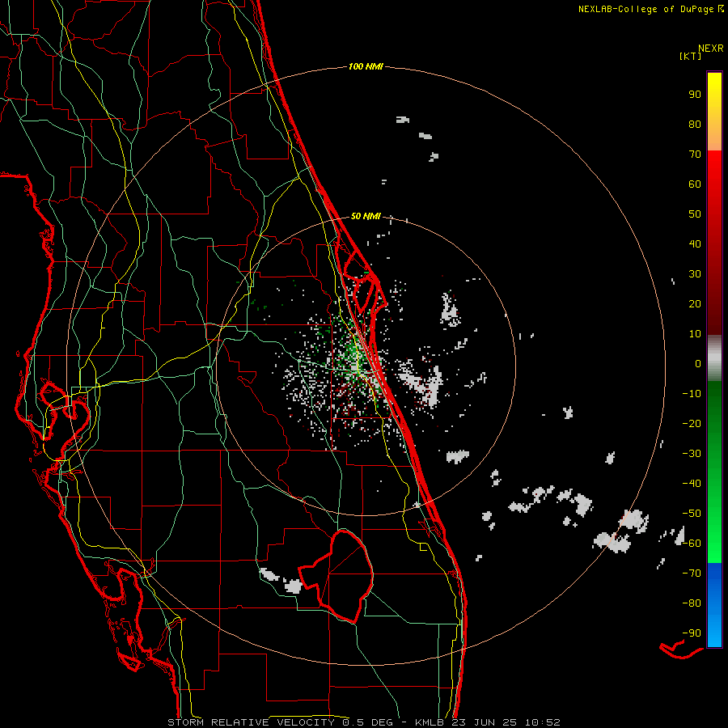Click the -40 knot scale value

[692, 484]
